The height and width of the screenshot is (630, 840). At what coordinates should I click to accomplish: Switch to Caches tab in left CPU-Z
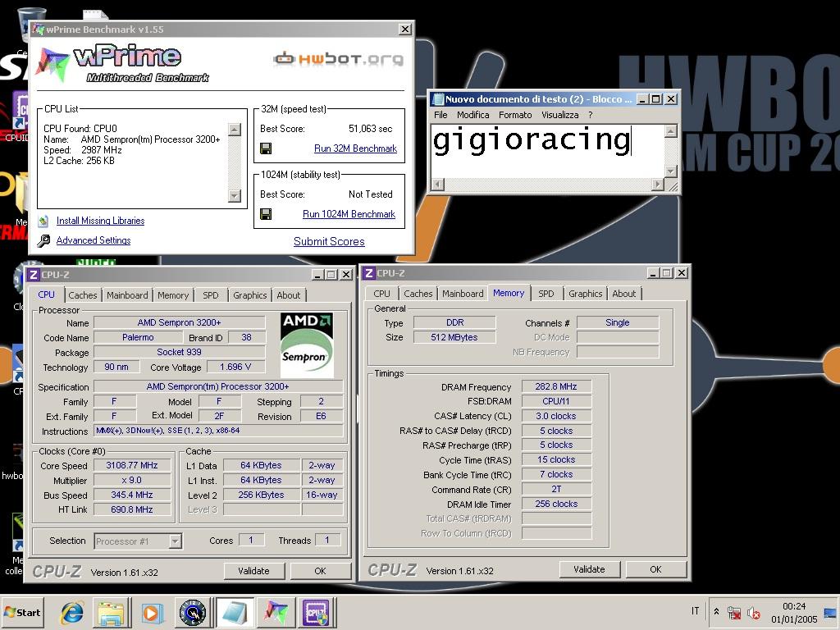click(83, 295)
